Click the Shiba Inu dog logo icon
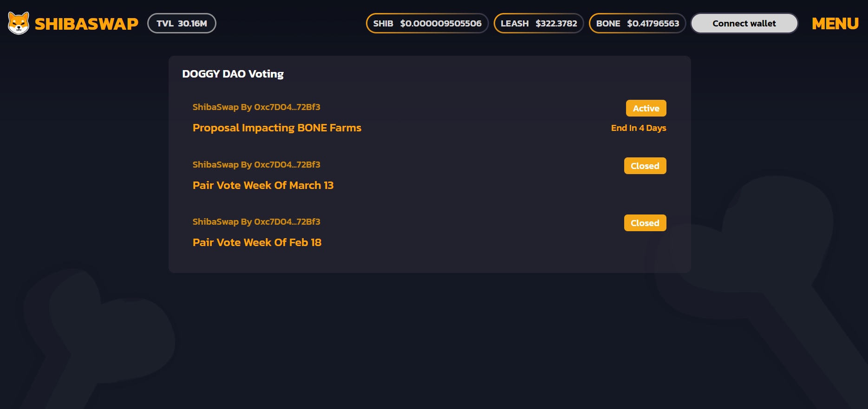Screen dimensions: 868x409 click(19, 23)
